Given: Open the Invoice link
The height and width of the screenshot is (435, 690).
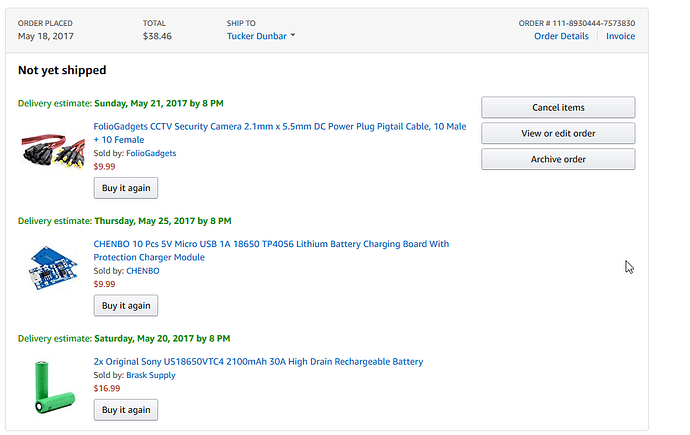Looking at the screenshot, I should click(620, 36).
